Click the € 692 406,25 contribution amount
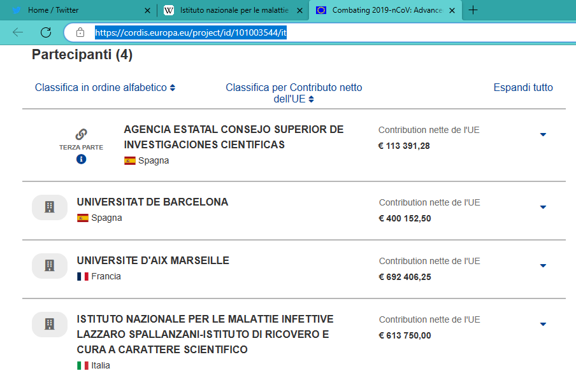 pyautogui.click(x=405, y=277)
